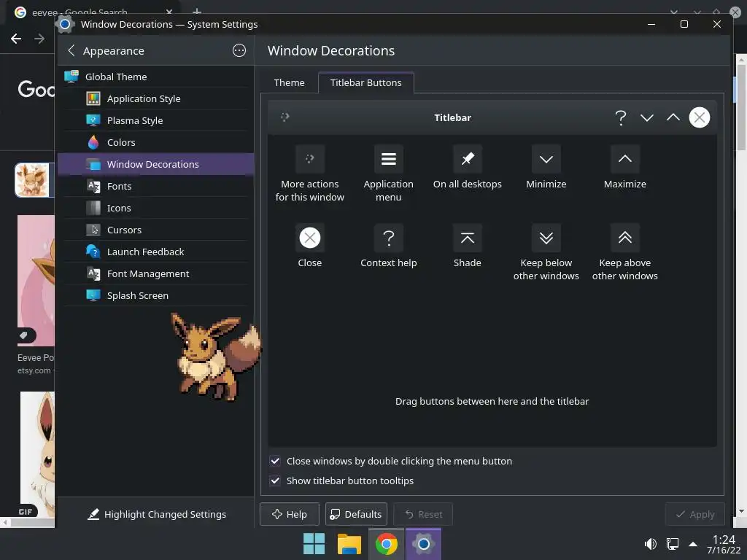Click the Apply button

click(x=694, y=514)
